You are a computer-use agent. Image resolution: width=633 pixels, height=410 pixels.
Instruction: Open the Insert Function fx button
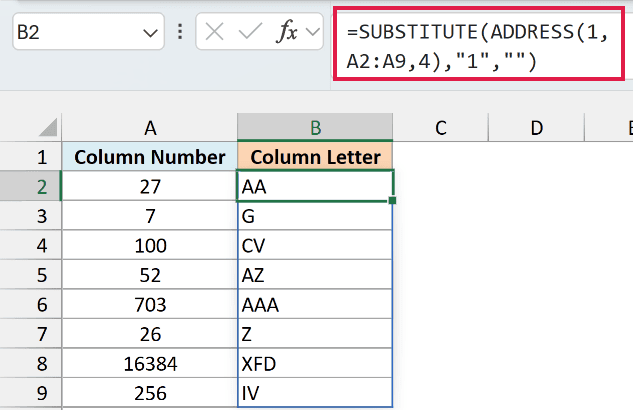pos(287,31)
